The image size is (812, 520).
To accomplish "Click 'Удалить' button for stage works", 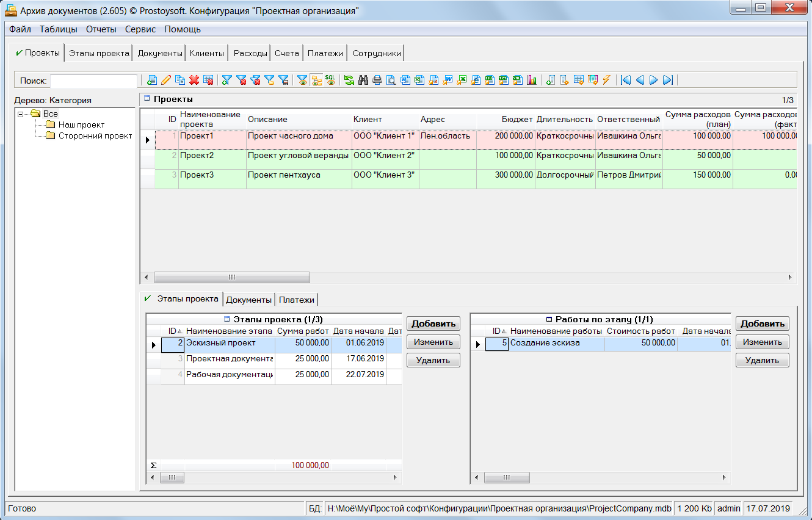I will (762, 360).
